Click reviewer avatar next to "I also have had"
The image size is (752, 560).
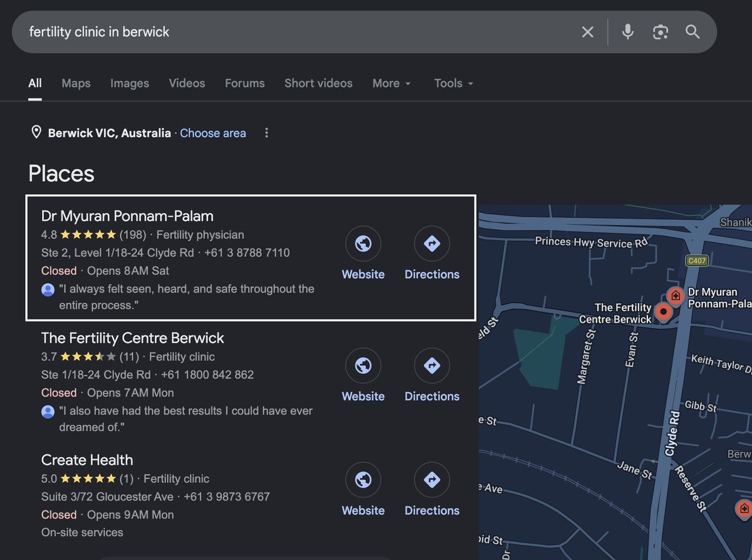tap(48, 412)
